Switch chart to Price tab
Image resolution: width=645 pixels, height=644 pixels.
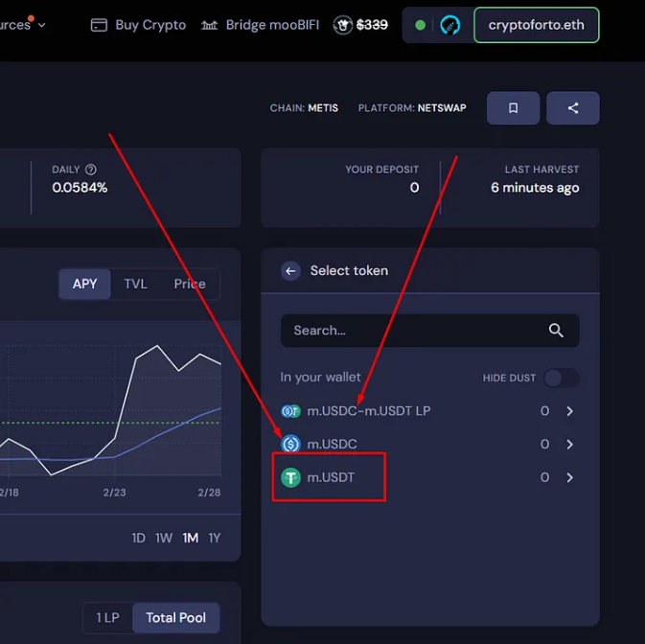(190, 284)
